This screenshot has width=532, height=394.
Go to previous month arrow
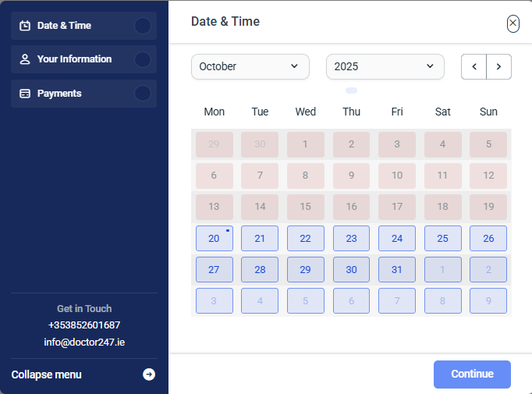tap(473, 67)
